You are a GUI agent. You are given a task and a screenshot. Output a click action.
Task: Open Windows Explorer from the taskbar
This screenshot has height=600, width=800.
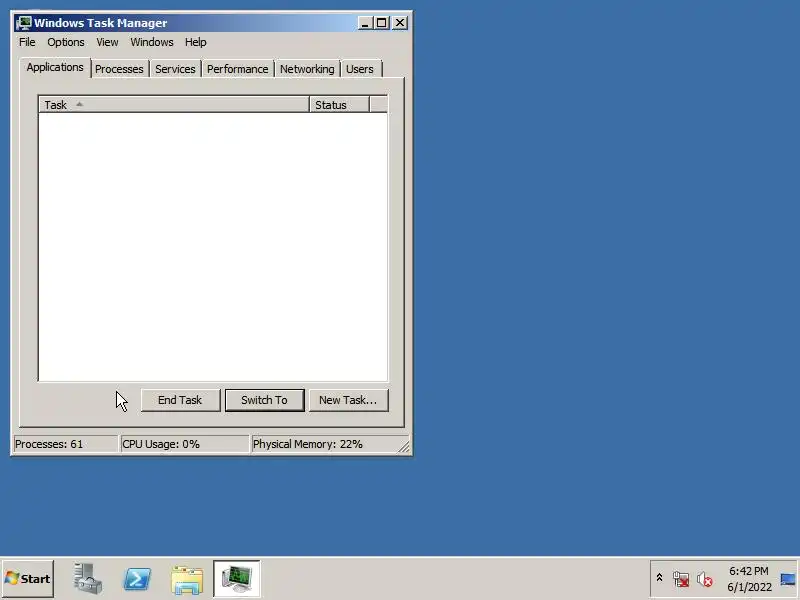[187, 580]
